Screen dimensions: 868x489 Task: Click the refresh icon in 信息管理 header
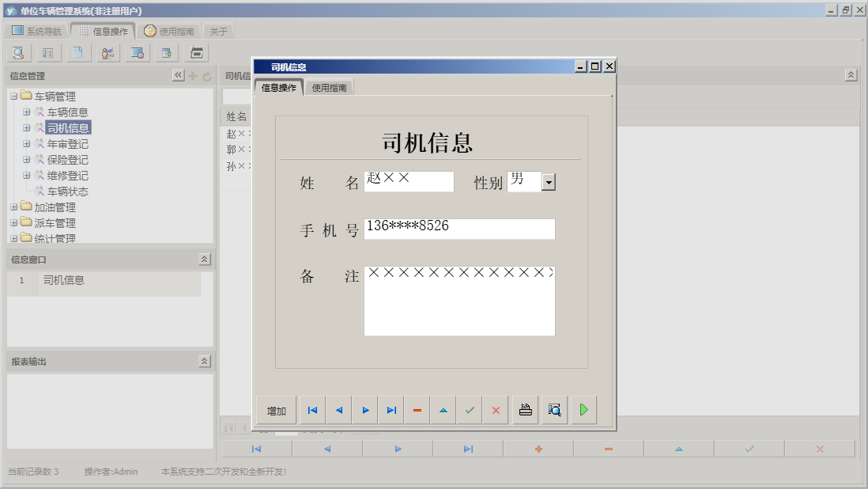[x=207, y=77]
